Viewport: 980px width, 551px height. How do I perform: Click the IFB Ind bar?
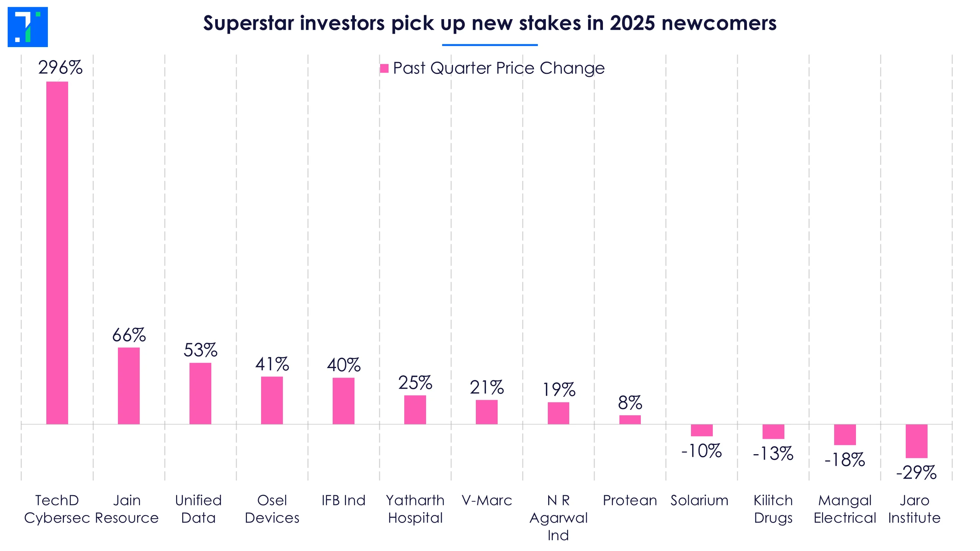click(x=343, y=401)
